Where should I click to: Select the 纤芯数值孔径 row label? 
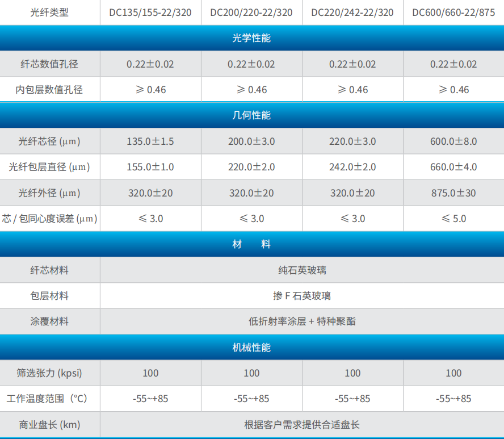point(49,64)
